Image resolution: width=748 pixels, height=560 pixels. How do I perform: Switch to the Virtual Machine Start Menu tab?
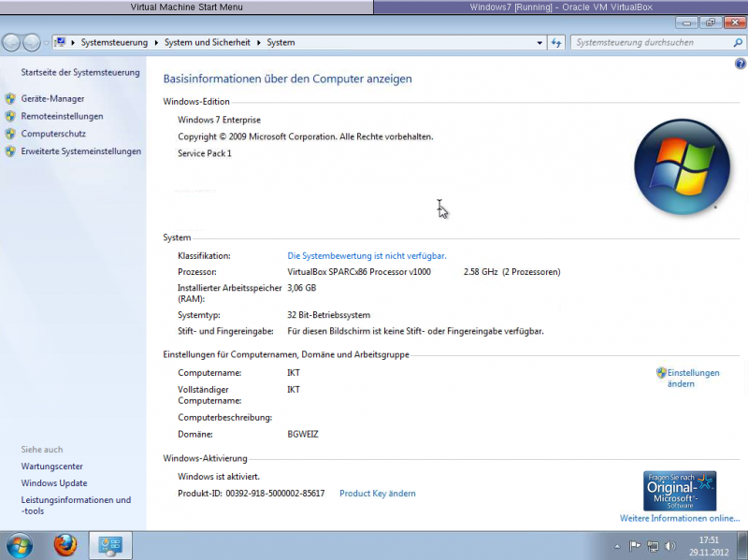point(186,7)
